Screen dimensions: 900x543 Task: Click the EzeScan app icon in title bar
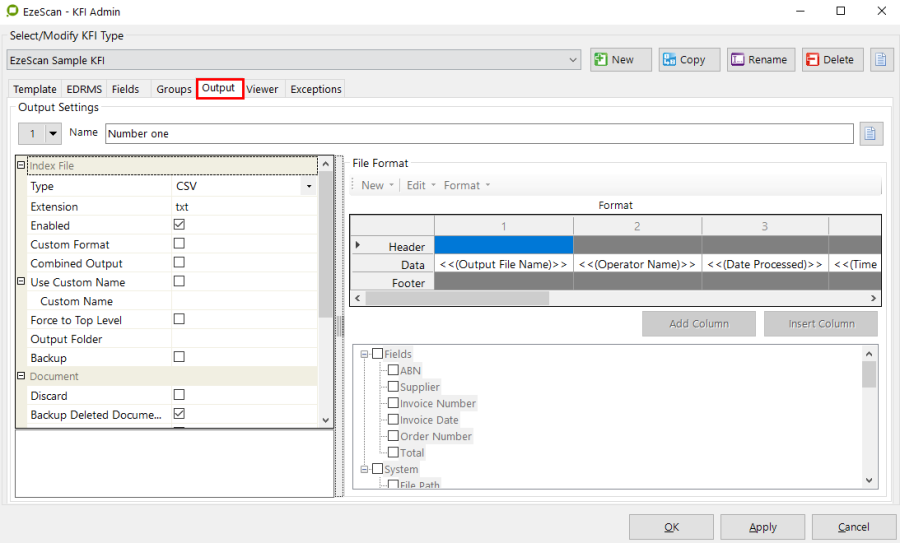pyautogui.click(x=12, y=11)
